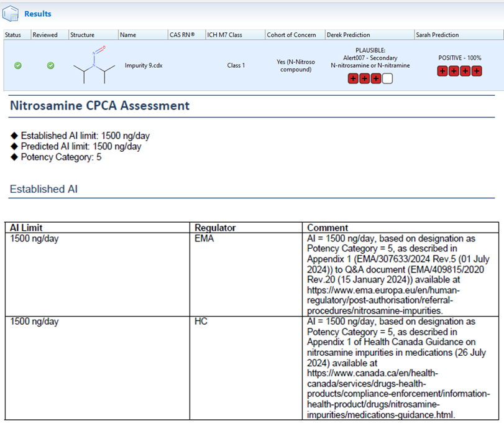Screen dimensions: 504x423
Task: Click the third Sarah prediction red plus
Action: click(465, 71)
